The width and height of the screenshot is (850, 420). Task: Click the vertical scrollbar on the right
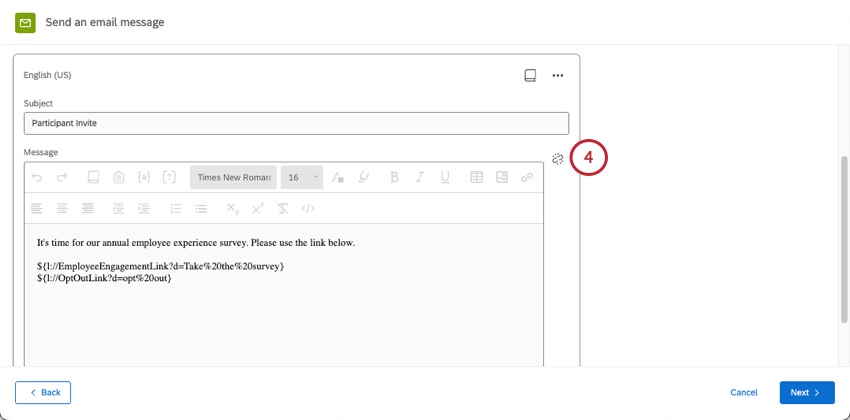pos(844,238)
